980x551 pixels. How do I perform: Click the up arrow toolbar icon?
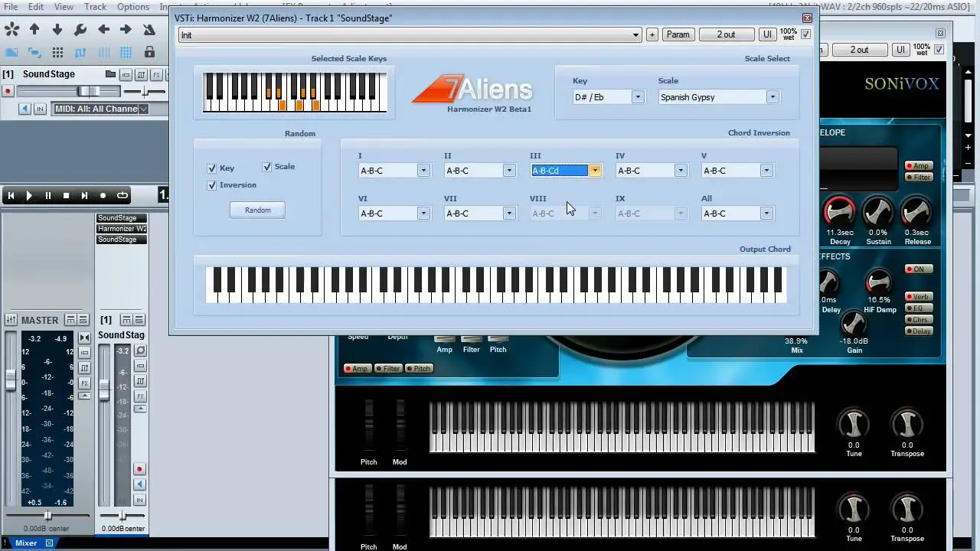[34, 30]
